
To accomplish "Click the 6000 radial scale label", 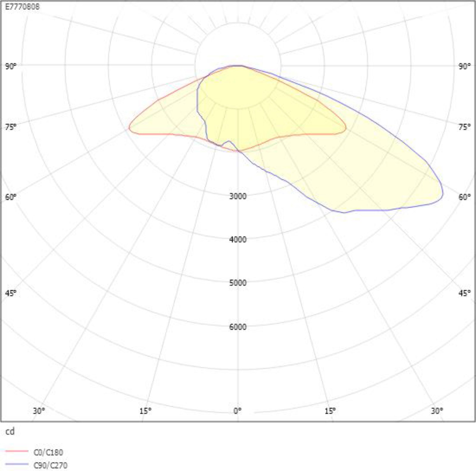I will coord(238,327).
